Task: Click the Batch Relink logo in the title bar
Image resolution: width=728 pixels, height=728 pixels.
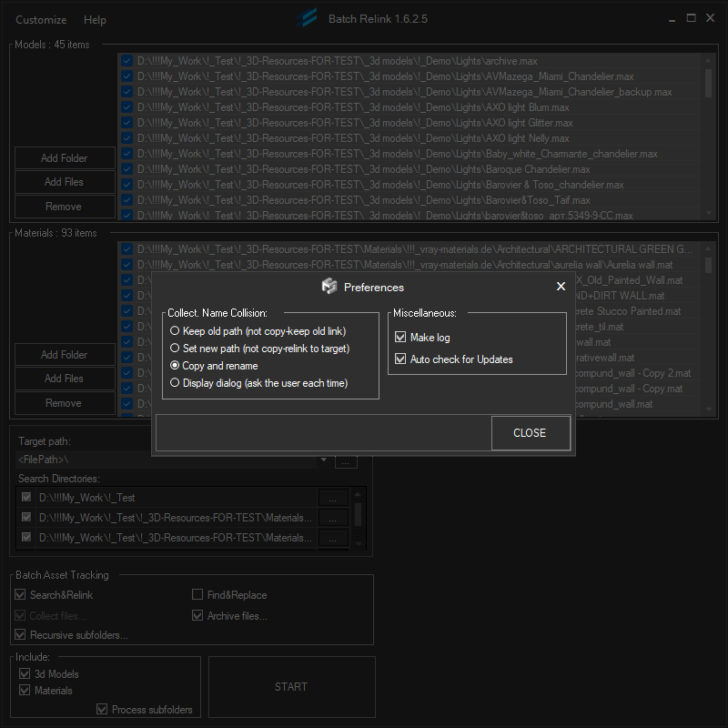Action: 308,17
